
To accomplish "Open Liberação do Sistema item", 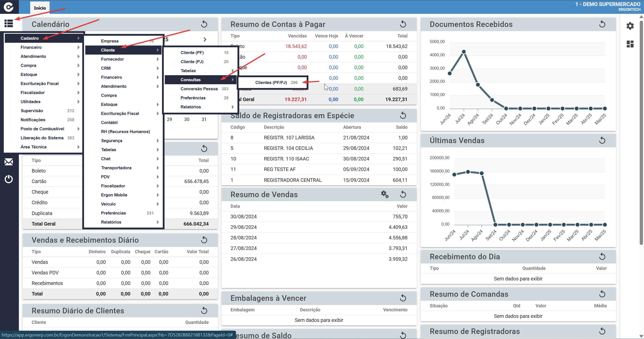I will pos(44,138).
